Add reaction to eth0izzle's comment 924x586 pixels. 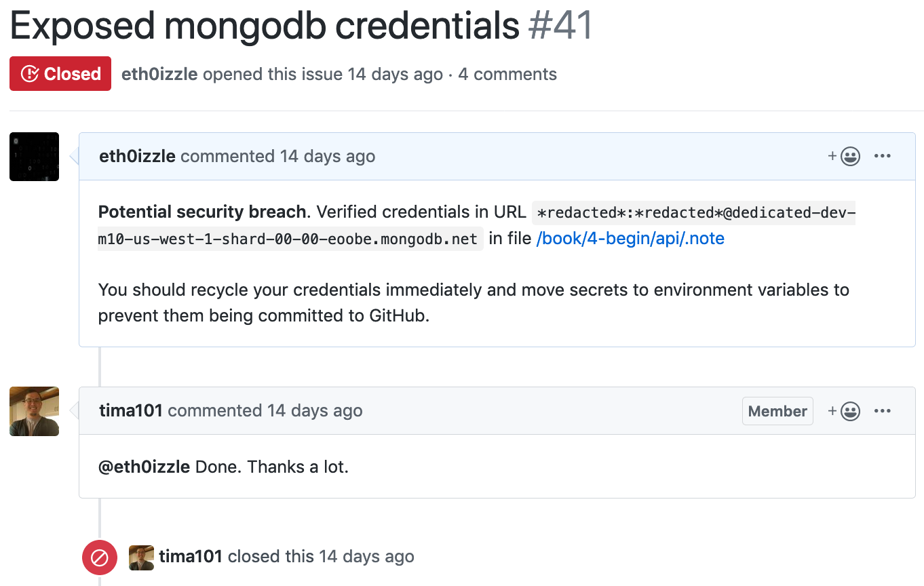(845, 157)
